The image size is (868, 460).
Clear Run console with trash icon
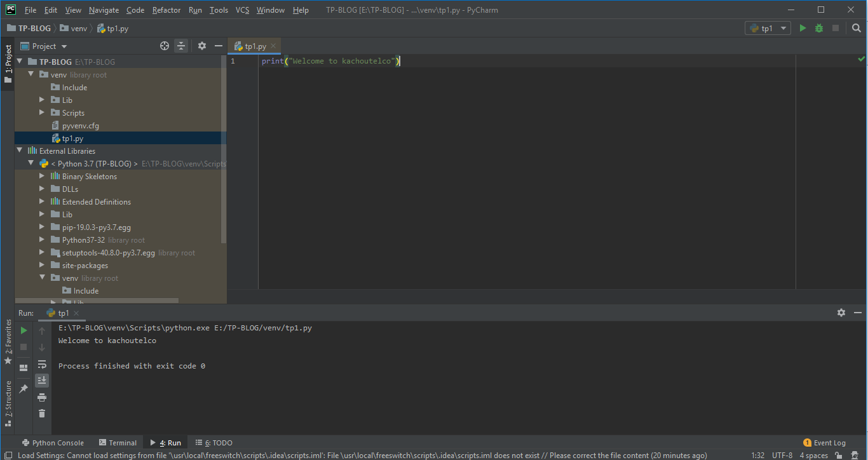[42, 414]
